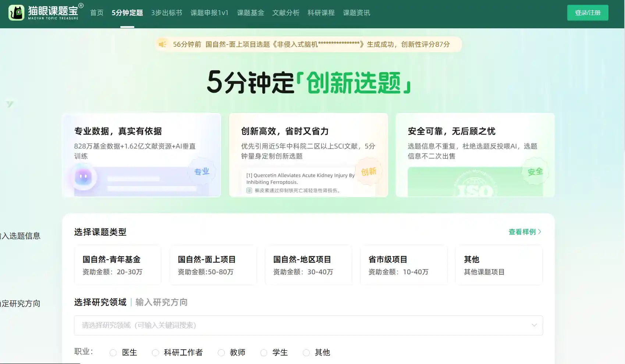This screenshot has height=364, width=625.
Task: Select the 国自然-青年基金 project type card
Action: click(x=118, y=265)
